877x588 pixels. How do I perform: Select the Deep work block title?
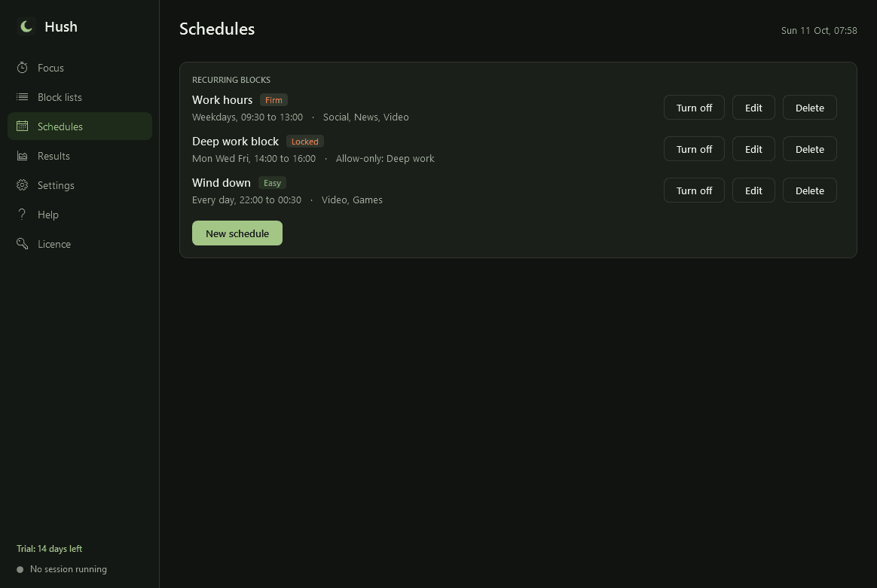tap(235, 142)
